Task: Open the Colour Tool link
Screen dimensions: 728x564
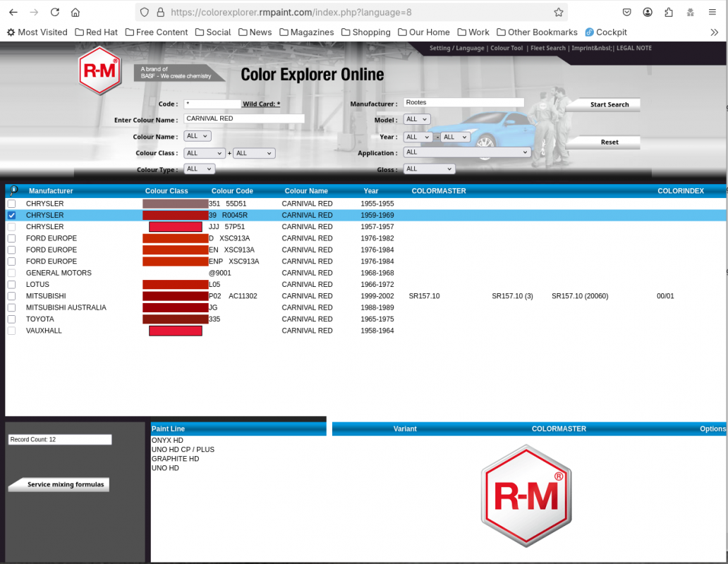Action: click(506, 48)
